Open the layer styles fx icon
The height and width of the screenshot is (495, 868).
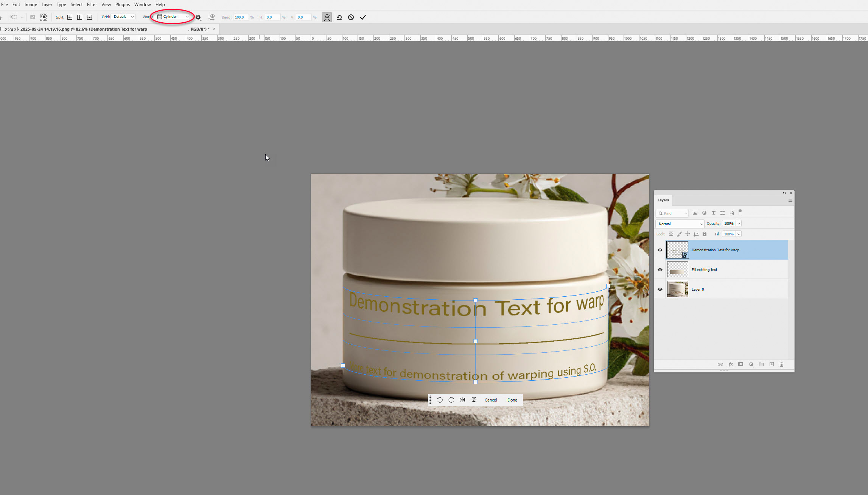pyautogui.click(x=731, y=364)
